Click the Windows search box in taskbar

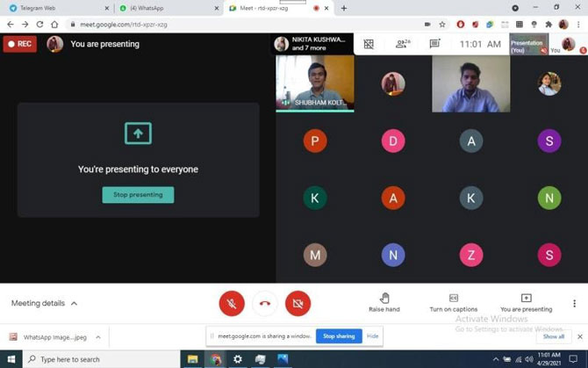[97, 358]
